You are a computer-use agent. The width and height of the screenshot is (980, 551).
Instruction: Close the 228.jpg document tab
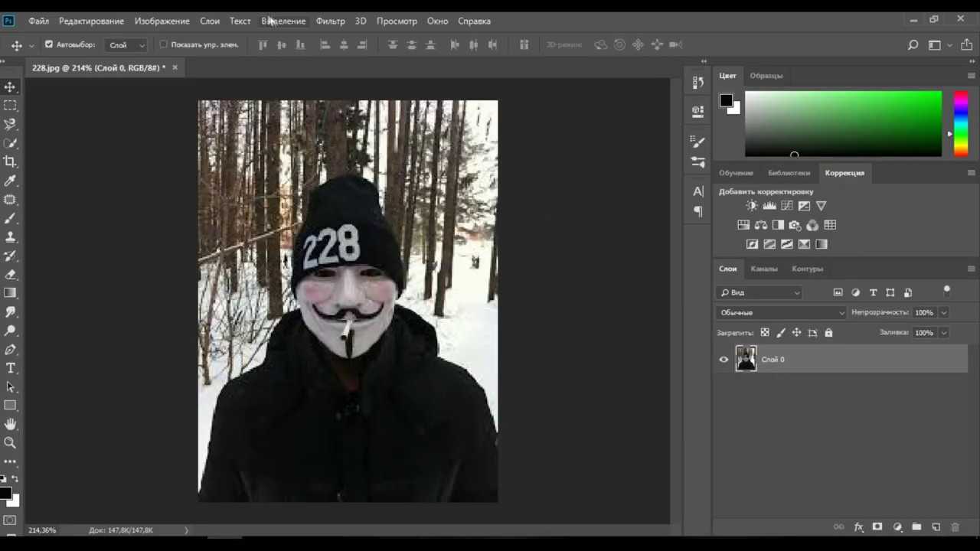point(175,67)
